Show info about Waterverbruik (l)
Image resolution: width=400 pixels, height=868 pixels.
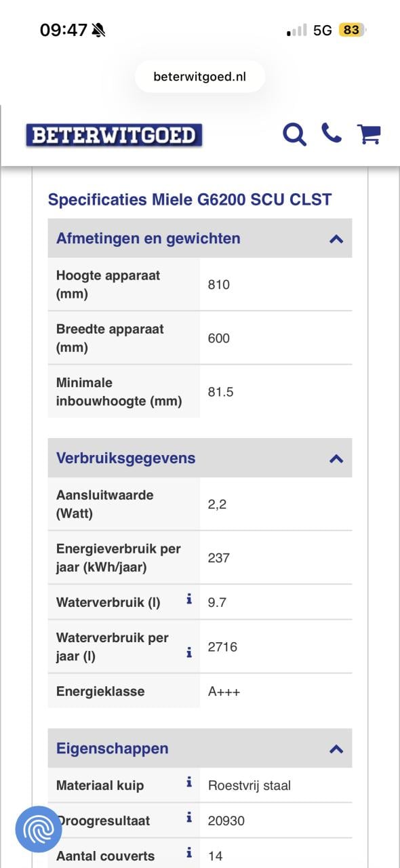[x=188, y=599]
